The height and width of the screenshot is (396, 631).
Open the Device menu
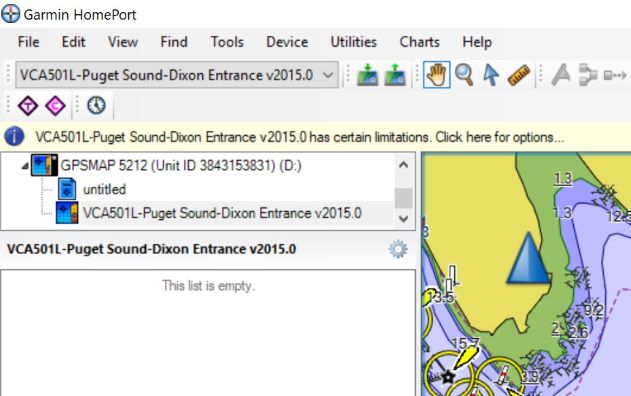click(287, 42)
